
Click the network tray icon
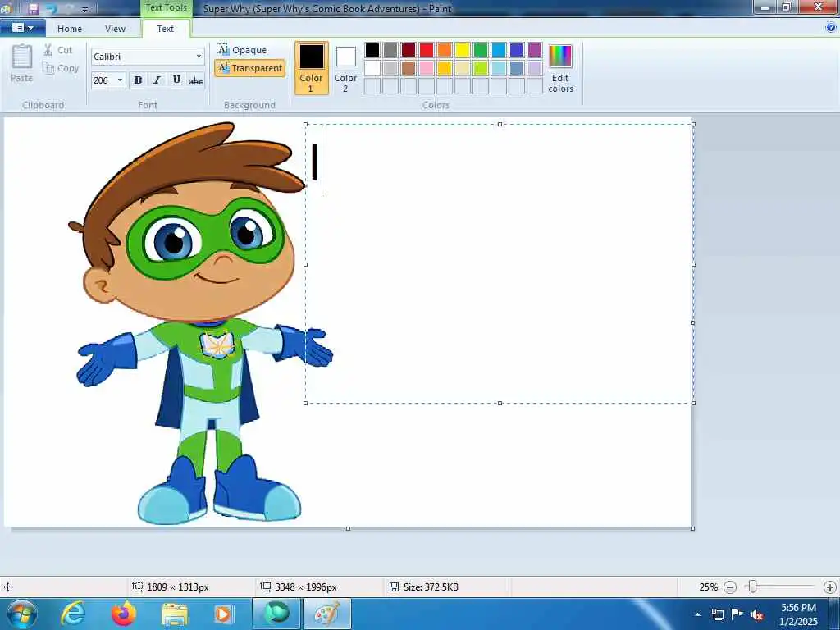(x=717, y=614)
